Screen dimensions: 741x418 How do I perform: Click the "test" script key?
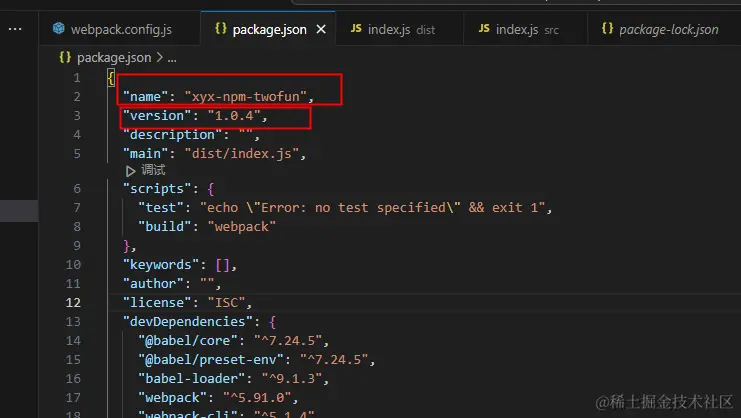tap(161, 207)
